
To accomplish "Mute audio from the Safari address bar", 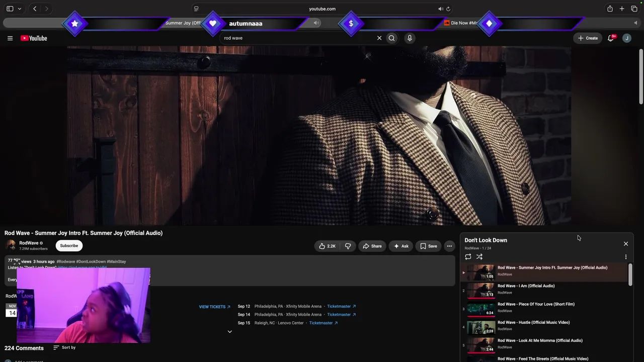I will click(440, 9).
